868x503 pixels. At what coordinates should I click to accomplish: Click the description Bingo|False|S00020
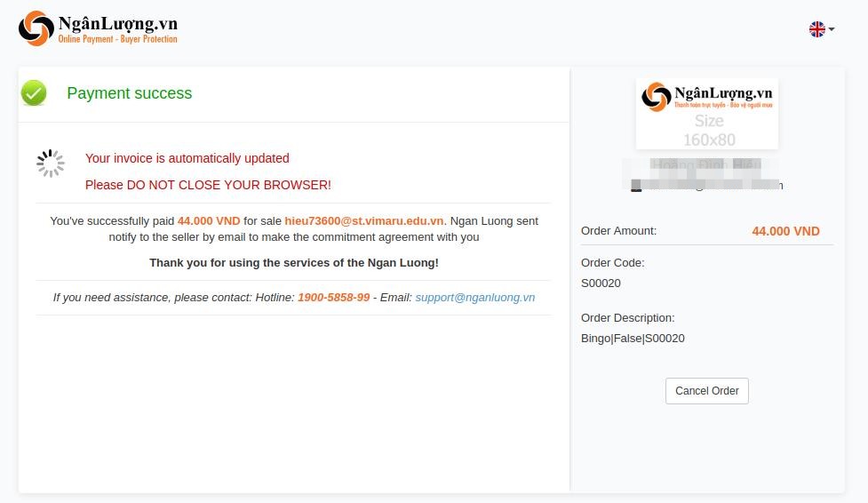point(633,339)
